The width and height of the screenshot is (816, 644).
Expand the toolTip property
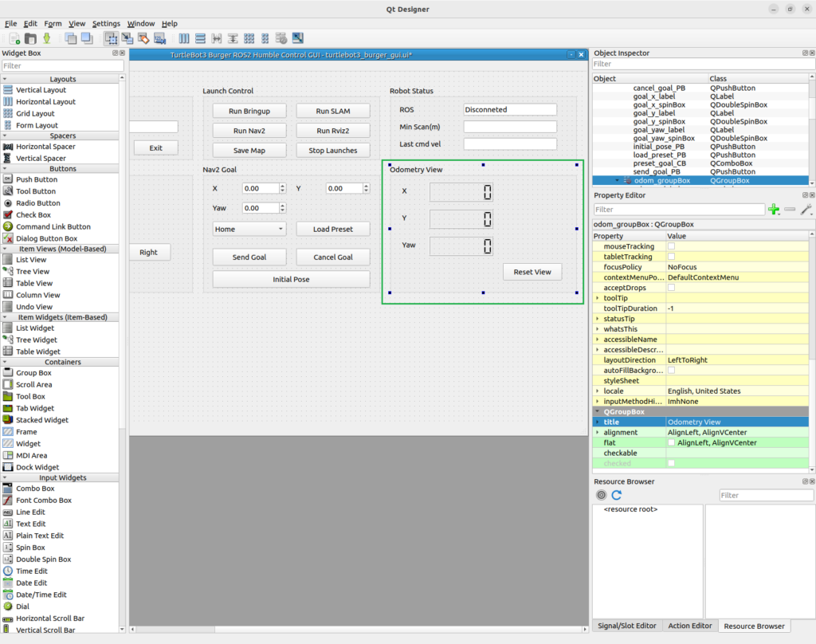point(598,298)
